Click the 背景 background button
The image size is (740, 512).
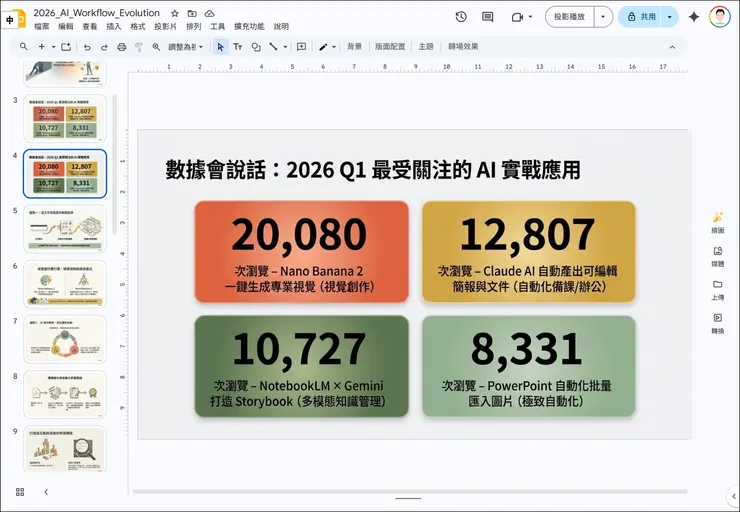[354, 47]
